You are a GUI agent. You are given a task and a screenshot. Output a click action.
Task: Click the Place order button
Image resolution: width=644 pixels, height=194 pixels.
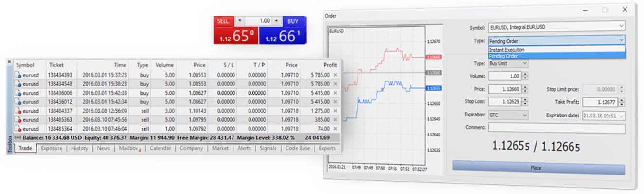click(538, 168)
